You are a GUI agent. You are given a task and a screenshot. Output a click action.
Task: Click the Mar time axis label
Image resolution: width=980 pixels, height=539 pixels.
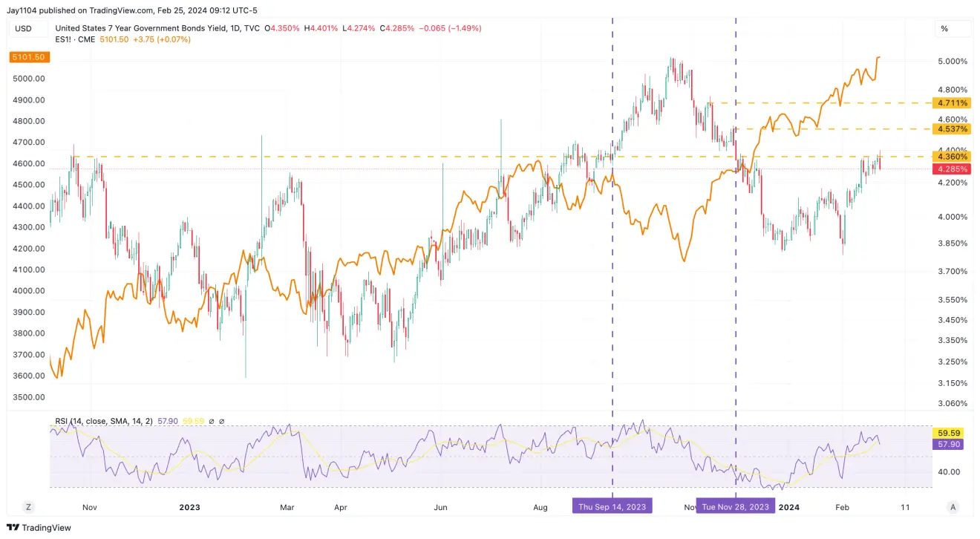pos(287,507)
